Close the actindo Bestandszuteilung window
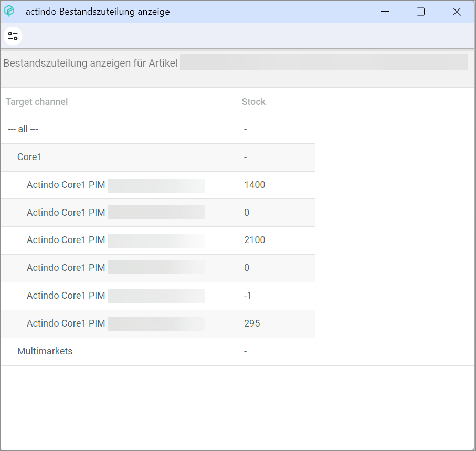Image resolution: width=476 pixels, height=451 pixels. [x=457, y=12]
